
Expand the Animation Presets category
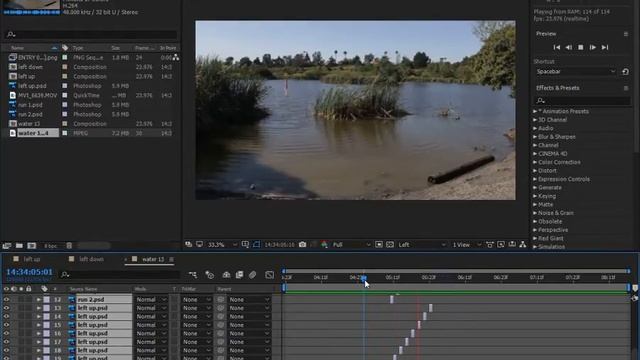pos(535,111)
